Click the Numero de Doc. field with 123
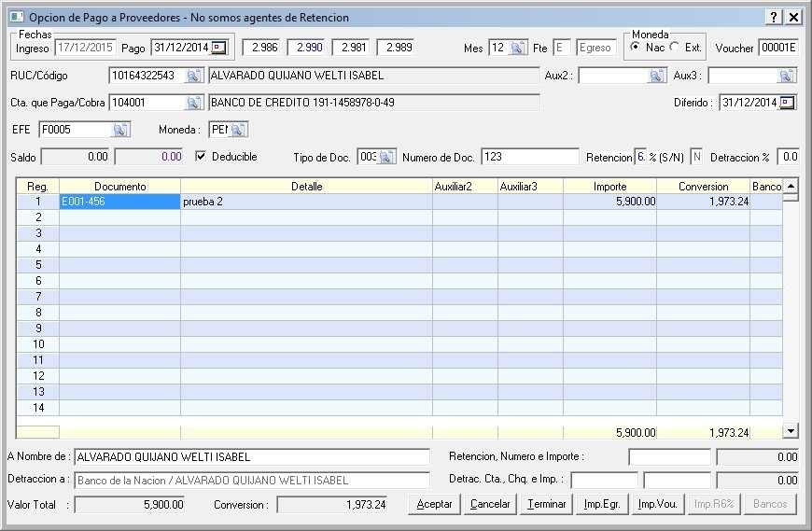Screen dimensions: 812x531 530,157
